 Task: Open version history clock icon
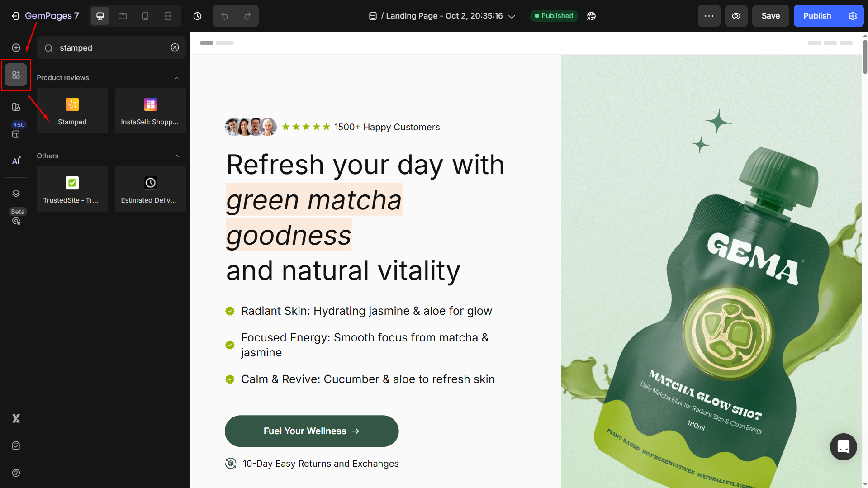click(x=197, y=16)
